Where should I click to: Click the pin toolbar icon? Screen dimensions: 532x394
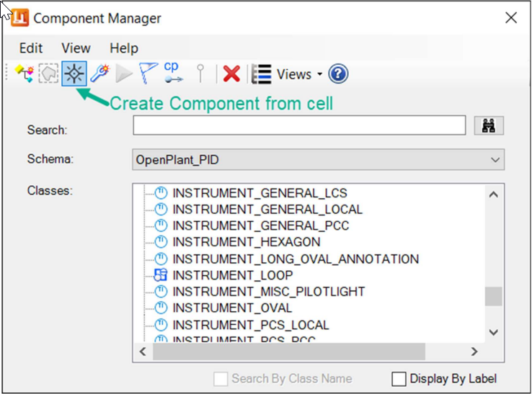pos(200,73)
